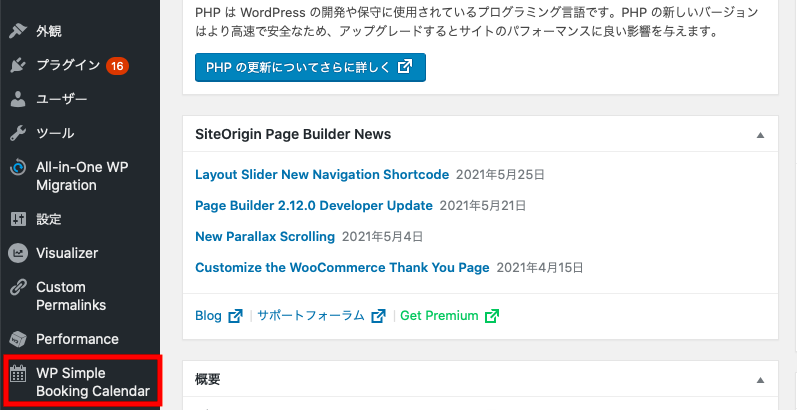The height and width of the screenshot is (410, 797).
Task: Click the 概要 panel heading
Action: click(208, 379)
